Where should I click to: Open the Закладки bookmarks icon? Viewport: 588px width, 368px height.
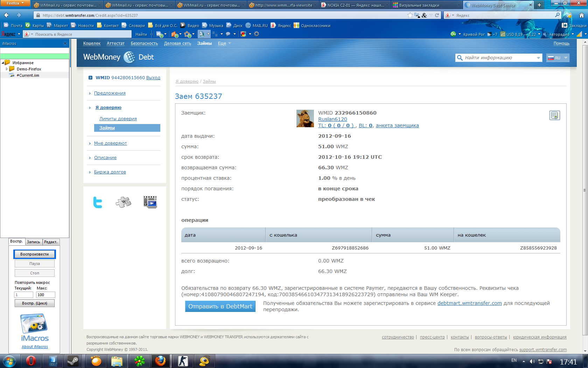coord(565,25)
